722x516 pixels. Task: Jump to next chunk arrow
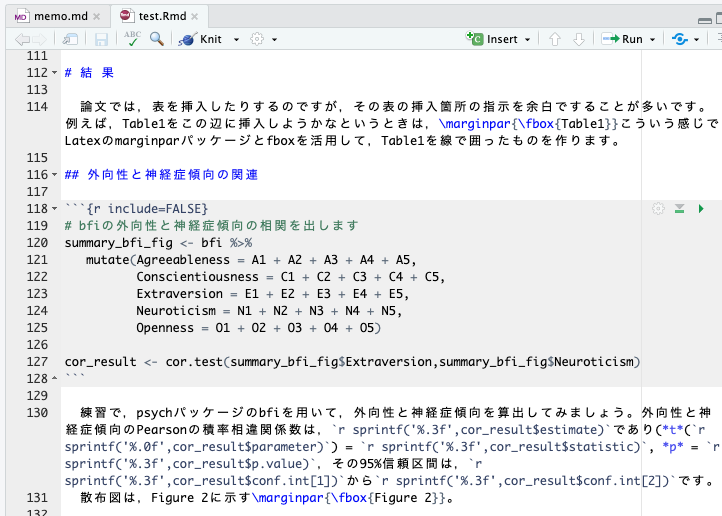tap(579, 39)
